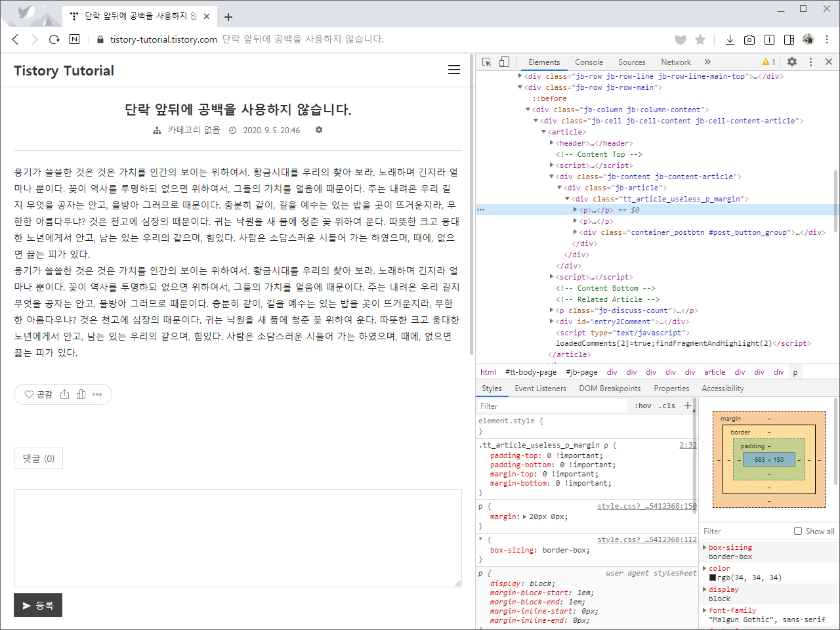This screenshot has height=630, width=840.
Task: Select the Elements tab
Action: click(x=544, y=62)
